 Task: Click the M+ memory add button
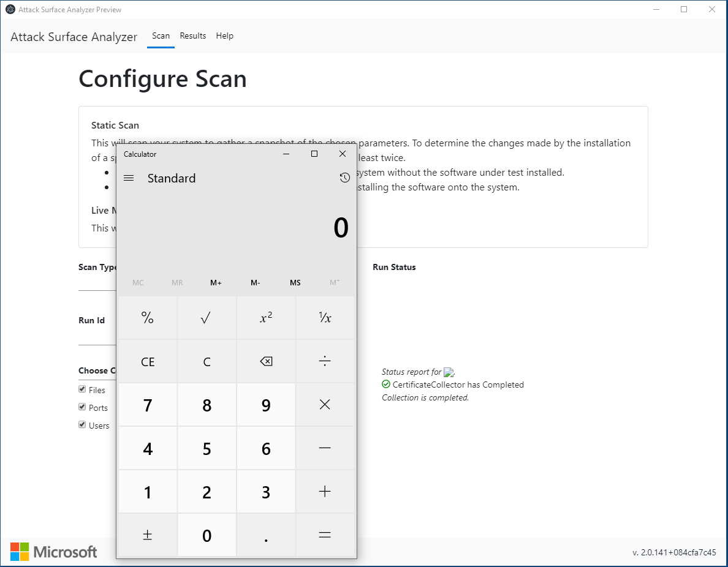pos(216,282)
